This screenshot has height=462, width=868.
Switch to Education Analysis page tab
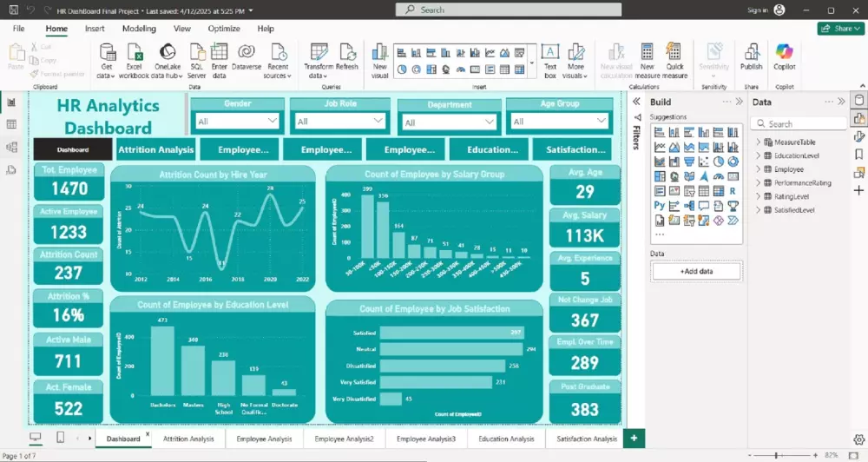506,439
